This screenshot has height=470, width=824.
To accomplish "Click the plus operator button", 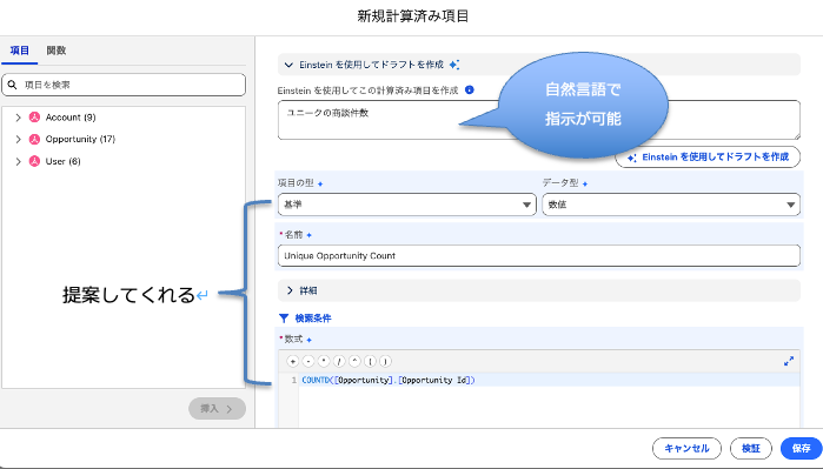I will pyautogui.click(x=293, y=360).
